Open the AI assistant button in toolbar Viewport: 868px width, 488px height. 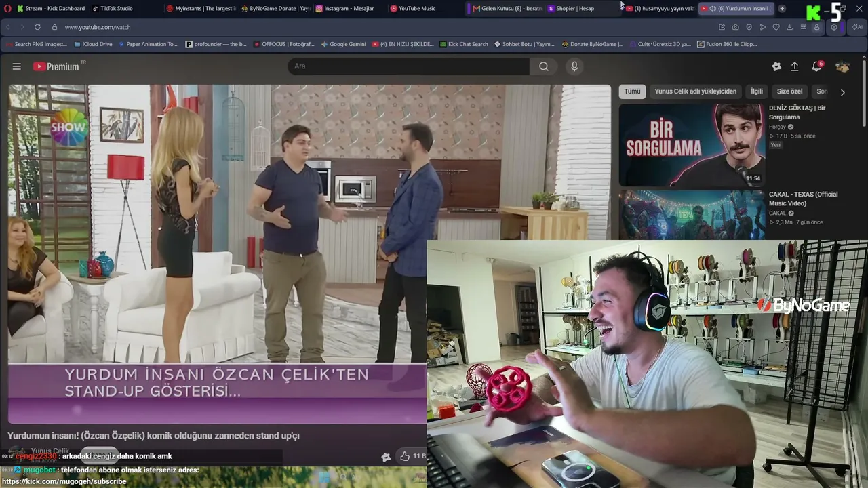point(856,27)
